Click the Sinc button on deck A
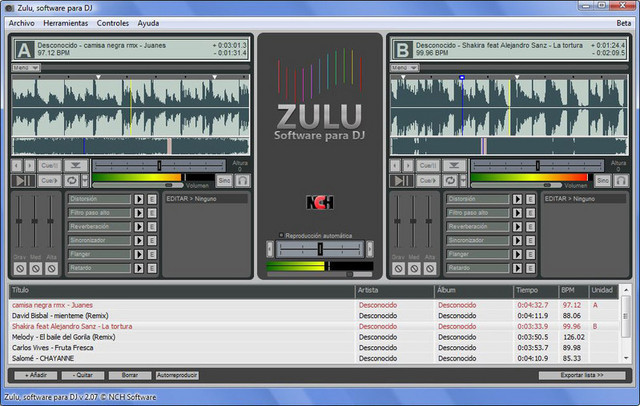640x406 pixels. (x=224, y=180)
